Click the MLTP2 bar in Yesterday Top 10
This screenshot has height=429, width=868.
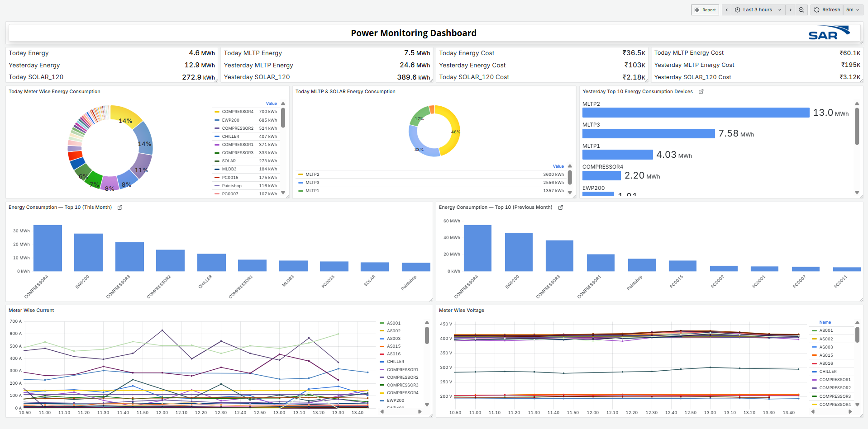pos(695,113)
